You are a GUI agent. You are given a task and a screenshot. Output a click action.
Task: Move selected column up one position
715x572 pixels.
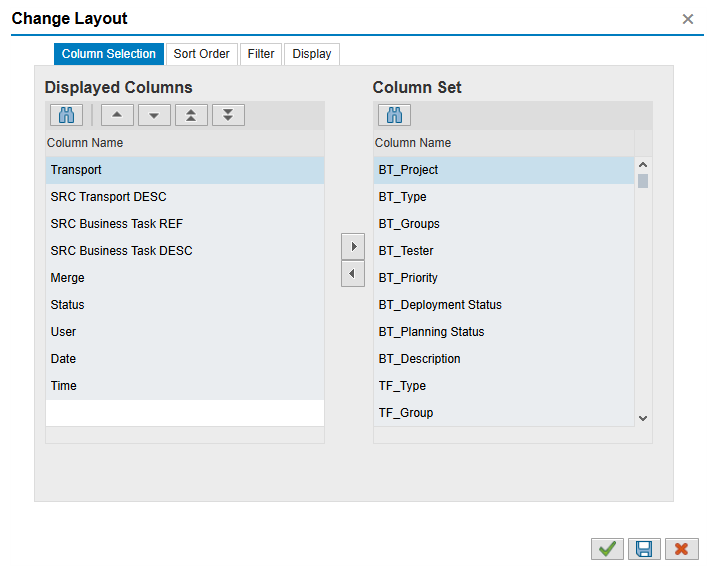117,115
